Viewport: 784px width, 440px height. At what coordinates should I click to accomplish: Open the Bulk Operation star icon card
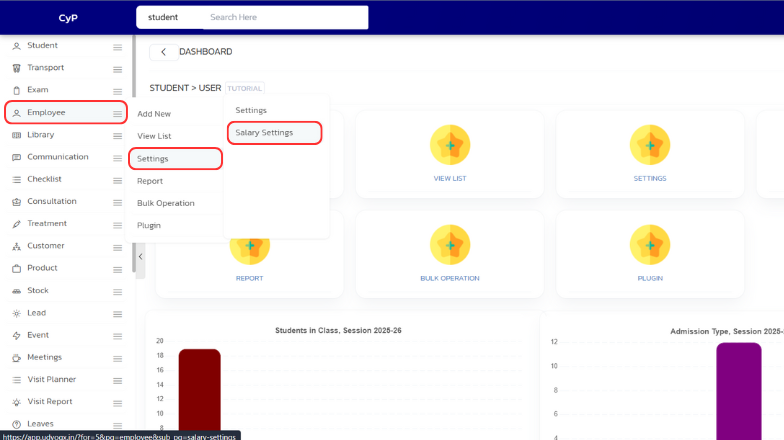click(x=450, y=246)
